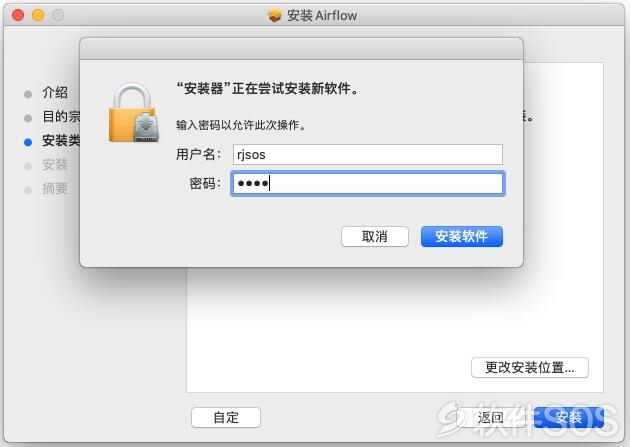This screenshot has height=447, width=630.
Task: Click the bullet beside 安装 step
Action: pyautogui.click(x=28, y=166)
